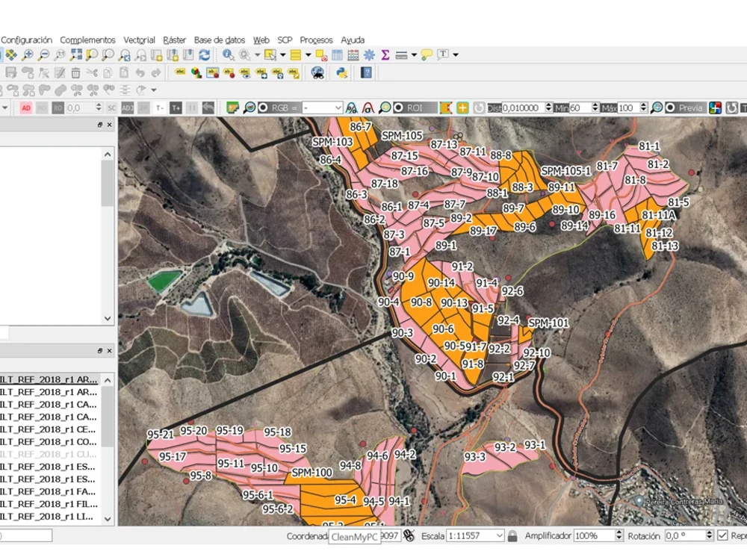This screenshot has width=747, height=560.
Task: Expand Select by Value dropdown arrow
Action: point(308,55)
